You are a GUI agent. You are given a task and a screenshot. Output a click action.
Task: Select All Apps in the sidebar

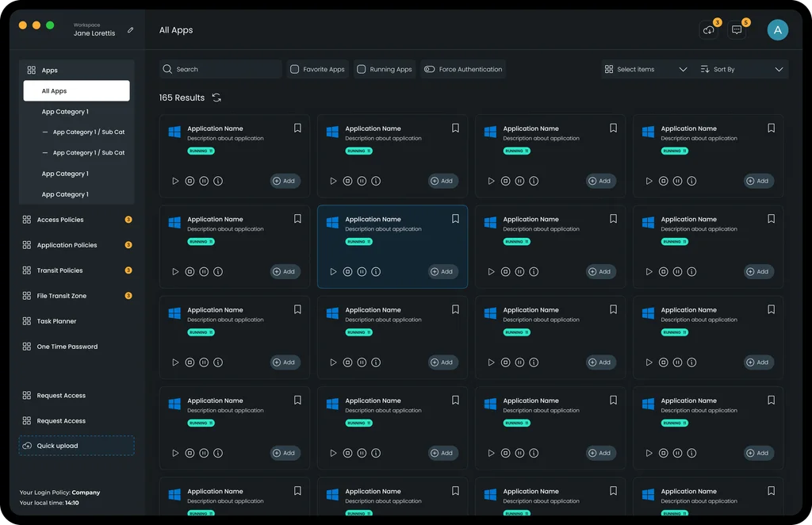77,90
